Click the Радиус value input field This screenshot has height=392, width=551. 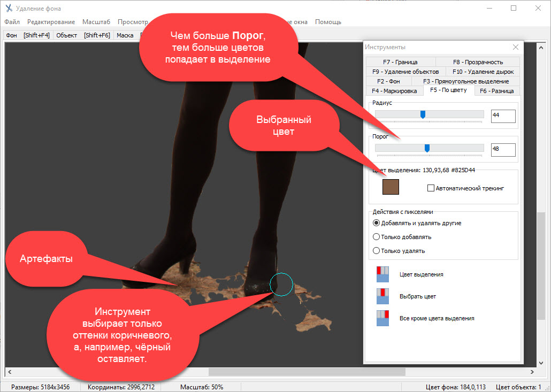[503, 116]
